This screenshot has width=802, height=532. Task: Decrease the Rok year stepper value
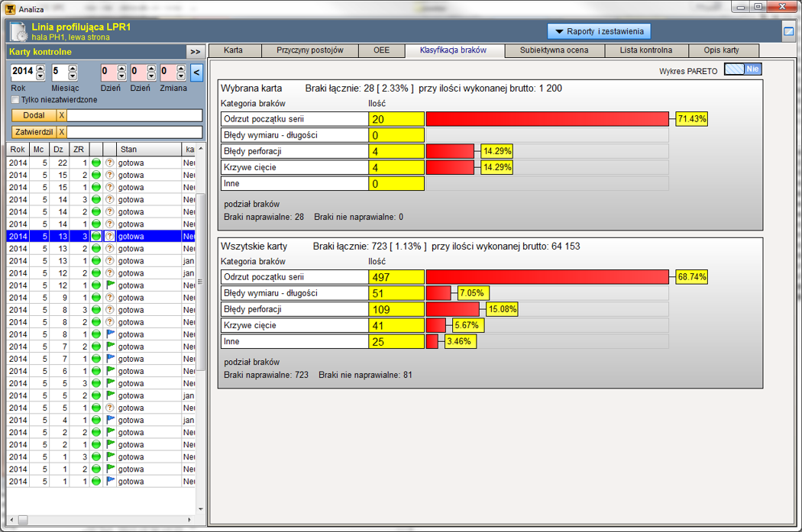(41, 76)
